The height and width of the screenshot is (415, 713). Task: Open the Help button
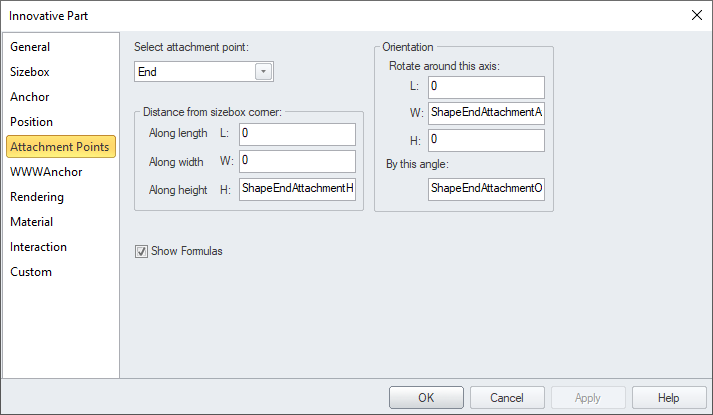tap(669, 398)
